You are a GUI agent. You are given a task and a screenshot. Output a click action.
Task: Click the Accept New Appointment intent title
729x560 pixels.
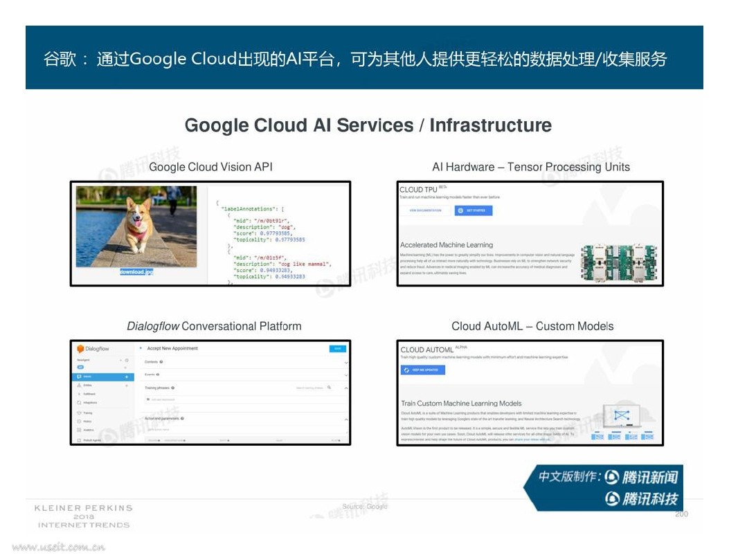pyautogui.click(x=172, y=348)
